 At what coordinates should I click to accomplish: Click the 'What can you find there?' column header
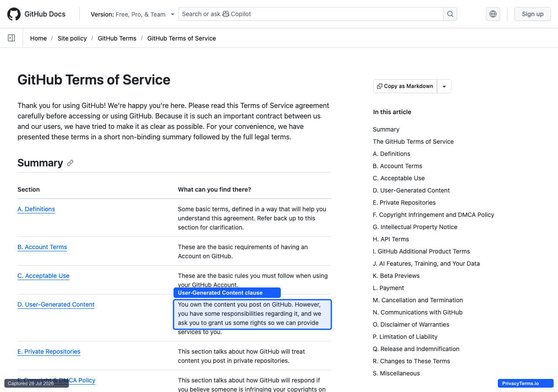pyautogui.click(x=214, y=189)
